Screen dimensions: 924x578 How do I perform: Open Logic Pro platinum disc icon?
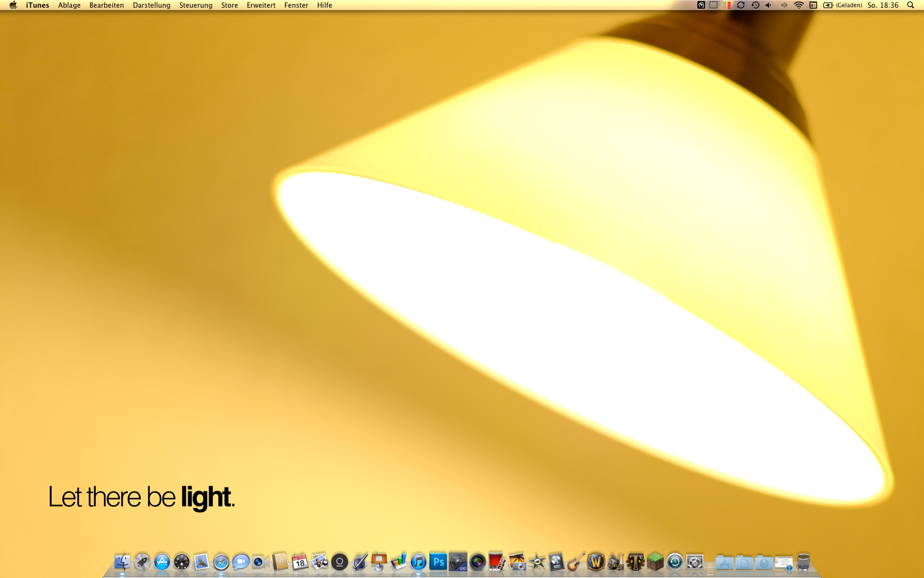[x=556, y=562]
